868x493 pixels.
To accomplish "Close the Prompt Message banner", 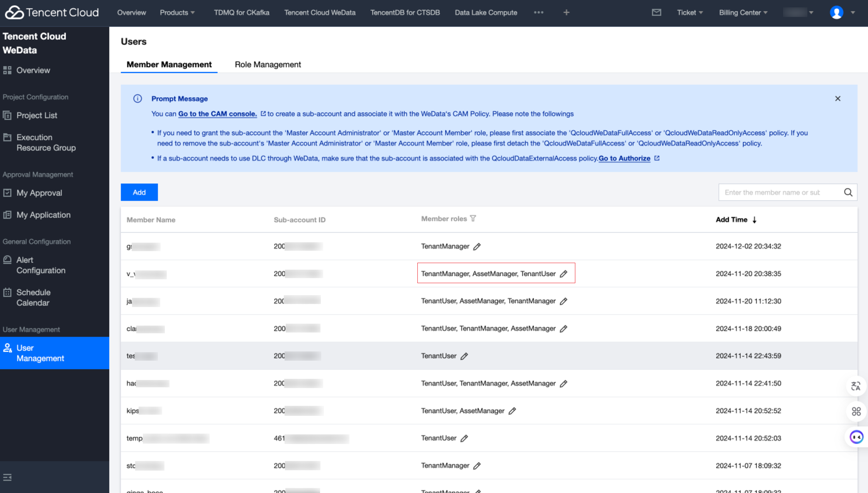I will pos(837,99).
